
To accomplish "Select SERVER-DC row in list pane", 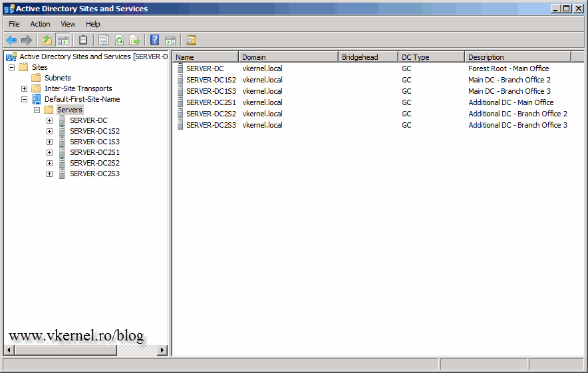I will pyautogui.click(x=205, y=68).
